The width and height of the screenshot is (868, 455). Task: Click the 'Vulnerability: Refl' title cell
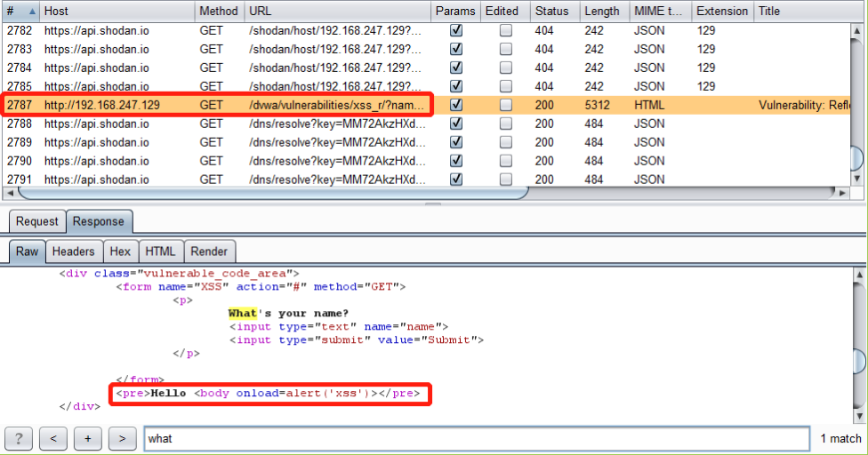804,105
